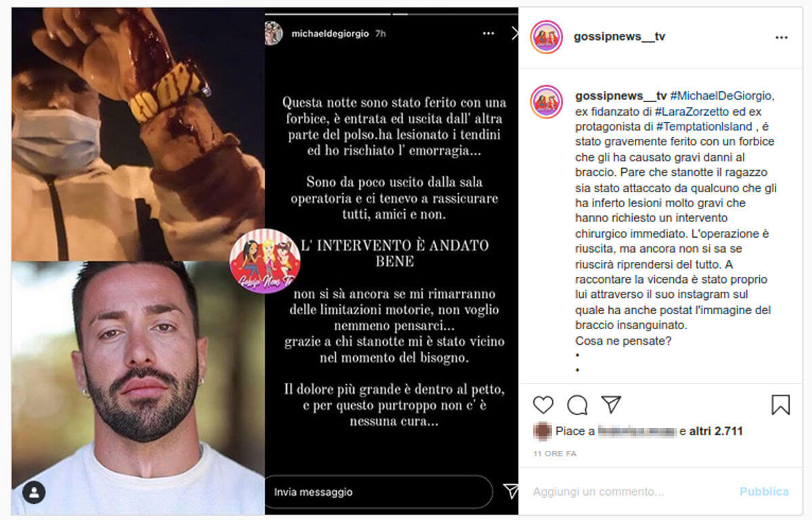
Task: Open comments via the speech bubble icon
Action: tap(577, 405)
